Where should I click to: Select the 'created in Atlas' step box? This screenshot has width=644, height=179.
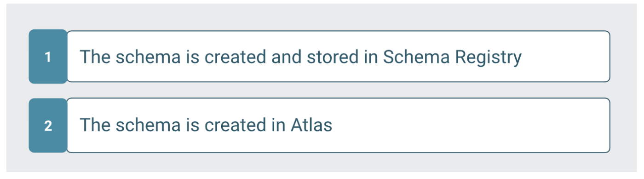click(338, 125)
